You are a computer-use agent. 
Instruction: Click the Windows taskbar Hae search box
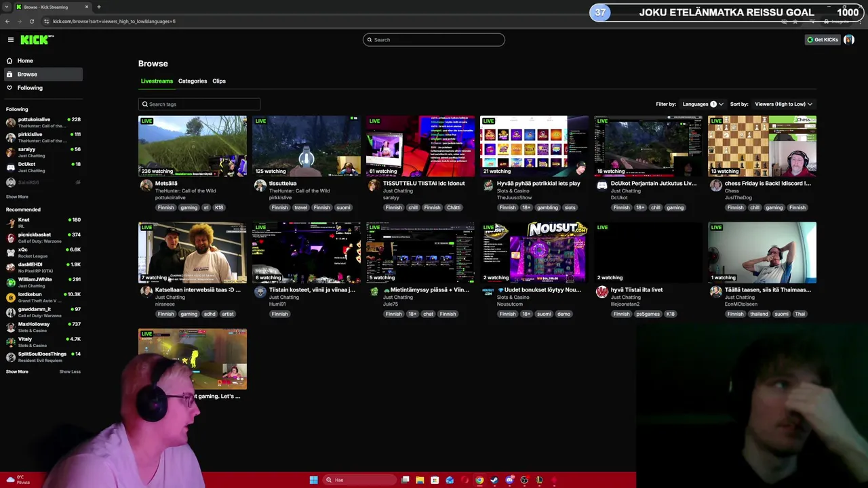click(358, 480)
